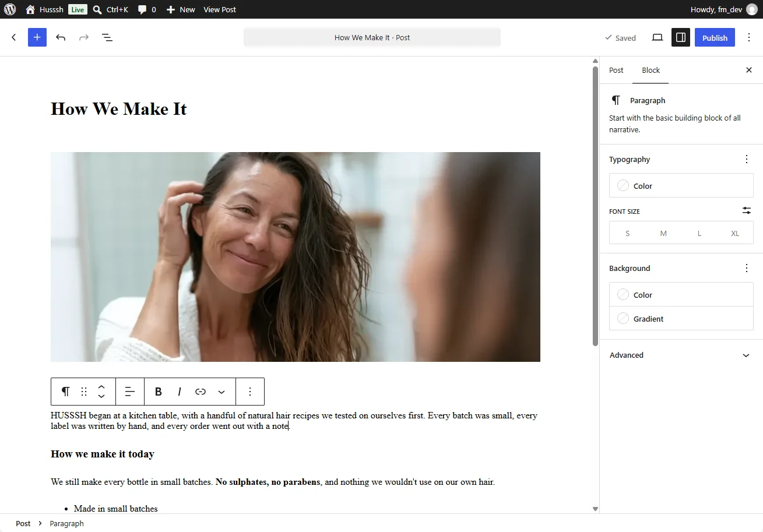Pick a Background color

coord(681,295)
